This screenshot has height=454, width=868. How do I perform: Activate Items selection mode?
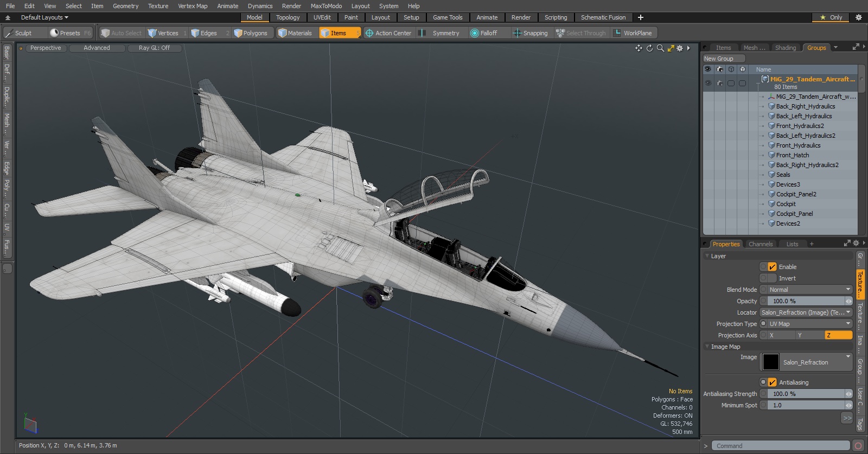340,33
